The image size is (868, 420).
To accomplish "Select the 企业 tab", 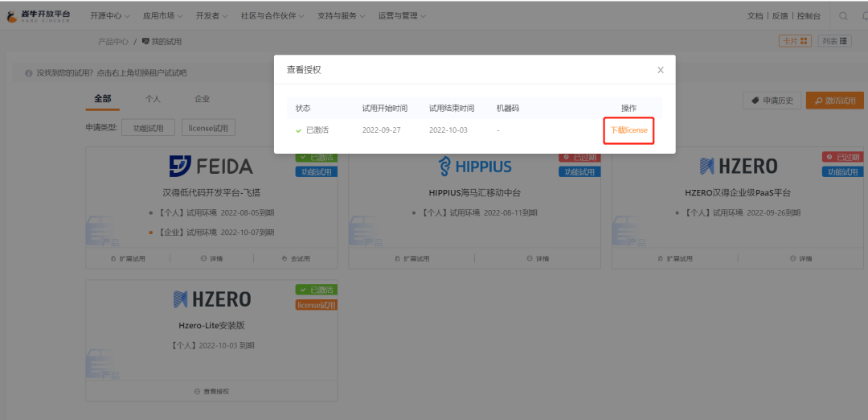I will [x=202, y=99].
